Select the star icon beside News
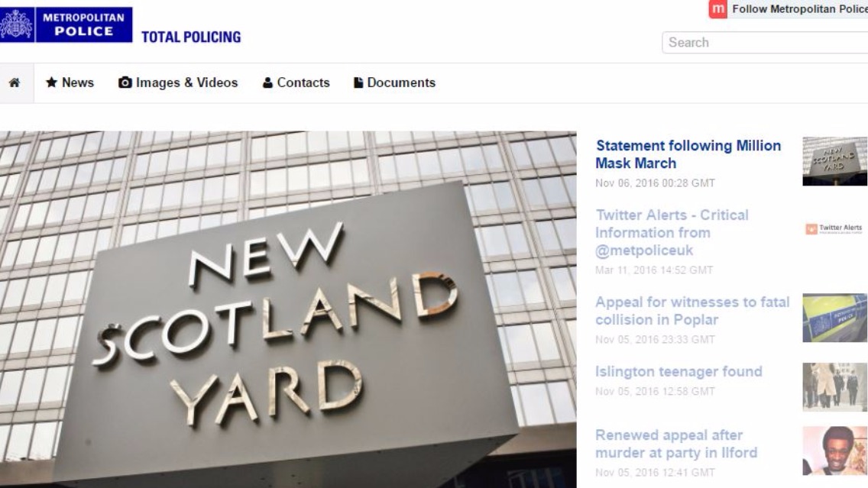868x488 pixels. coord(51,82)
